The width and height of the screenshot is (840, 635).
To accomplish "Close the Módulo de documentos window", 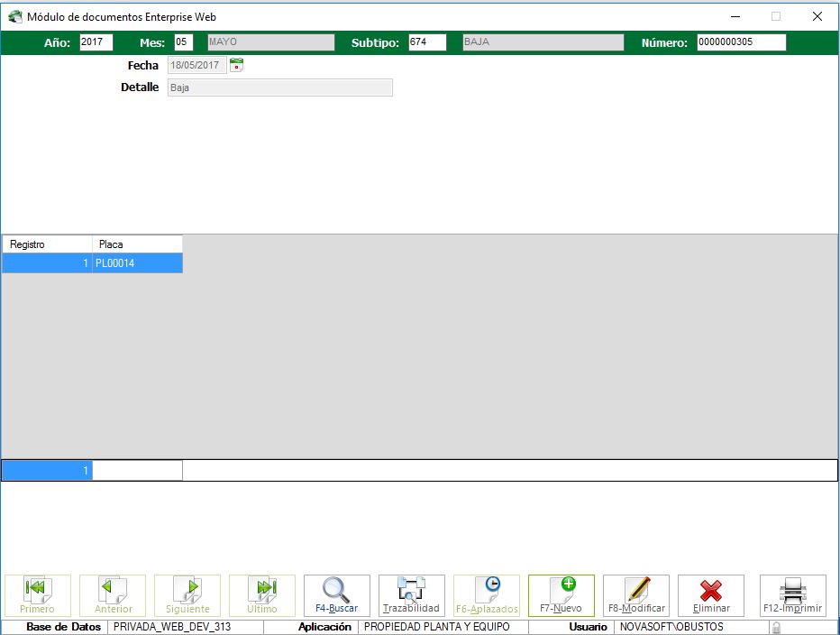I will tap(817, 16).
